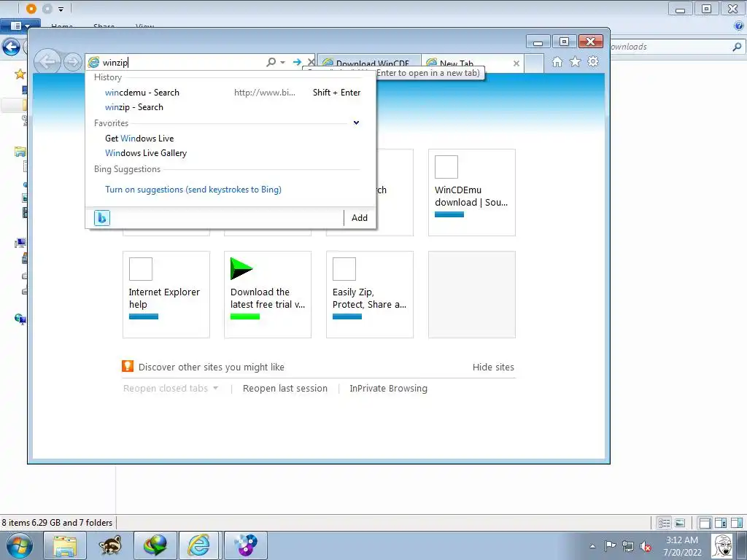
Task: Click the Internet Explorer Forward arrow button
Action: click(x=73, y=63)
